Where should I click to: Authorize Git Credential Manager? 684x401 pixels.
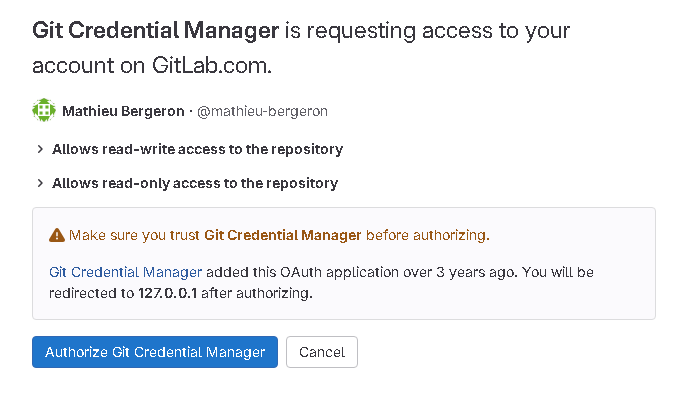[x=155, y=352]
